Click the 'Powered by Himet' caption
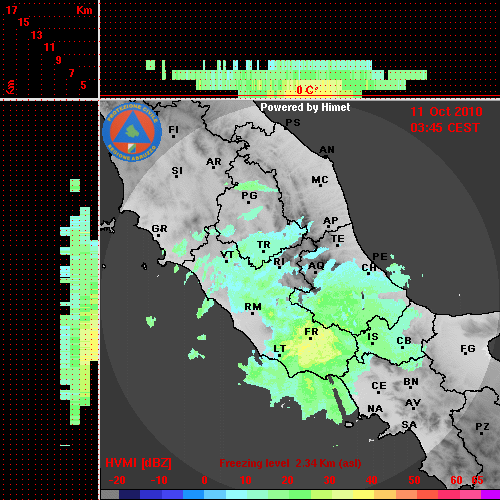The height and width of the screenshot is (500, 500). coord(305,107)
